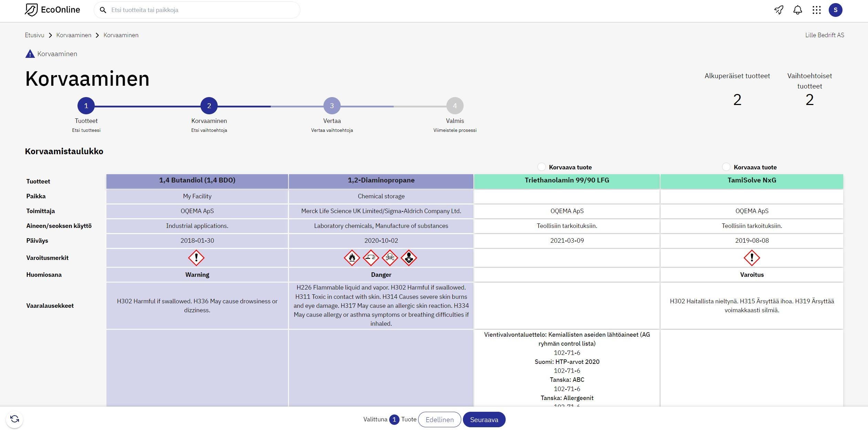Screen dimensions: 868x430
Task: Click Teollisiin tarkoituksiin for Triethanolamin
Action: pyautogui.click(x=567, y=226)
